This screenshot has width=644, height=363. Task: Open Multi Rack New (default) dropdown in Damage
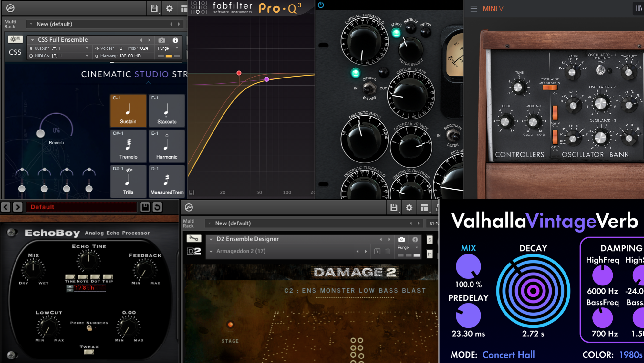(210, 223)
